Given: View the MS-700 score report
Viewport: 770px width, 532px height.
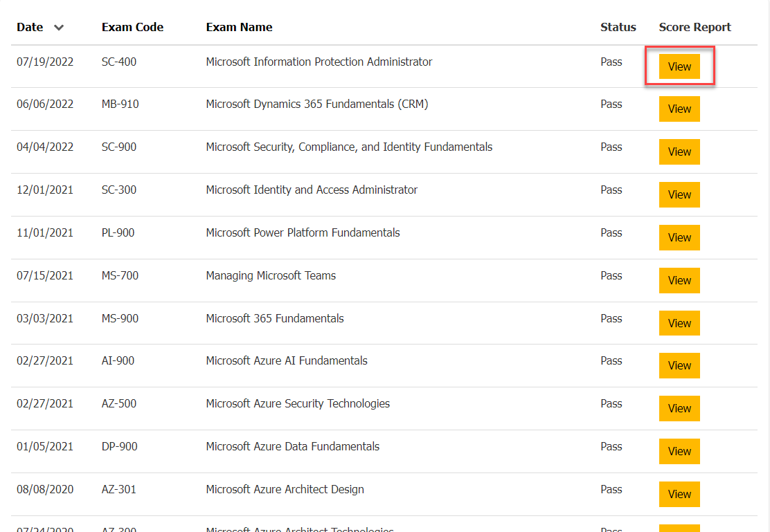Looking at the screenshot, I should [x=679, y=280].
